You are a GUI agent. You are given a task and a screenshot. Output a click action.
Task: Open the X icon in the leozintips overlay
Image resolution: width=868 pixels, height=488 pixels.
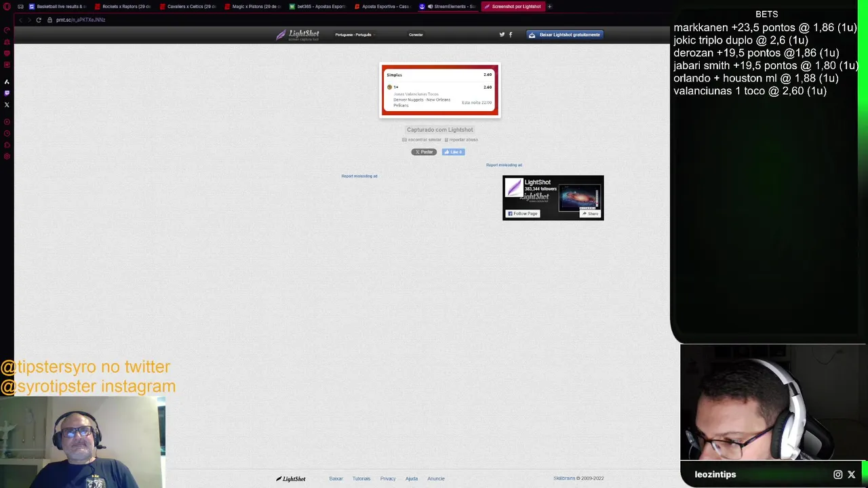click(852, 474)
